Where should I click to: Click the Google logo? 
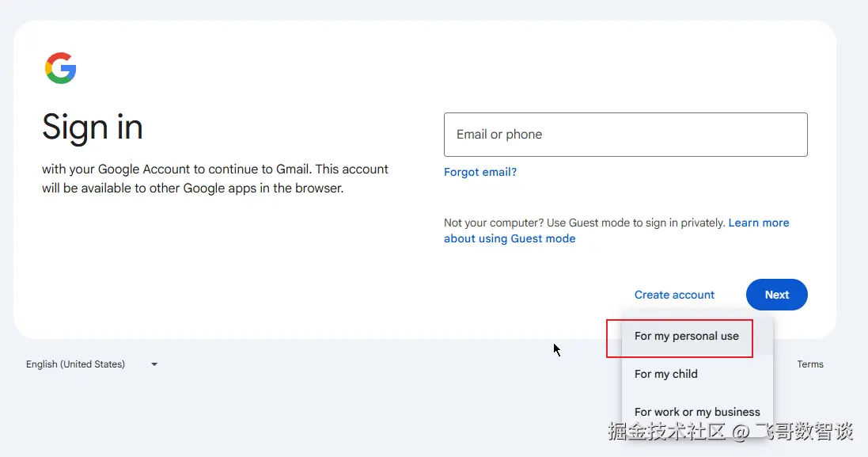click(60, 68)
